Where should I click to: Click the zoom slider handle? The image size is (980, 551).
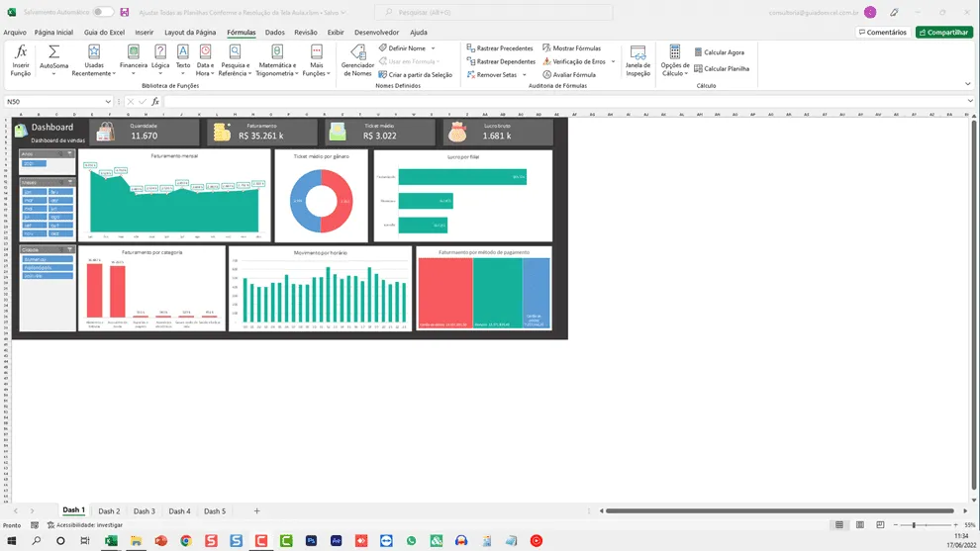(x=913, y=524)
